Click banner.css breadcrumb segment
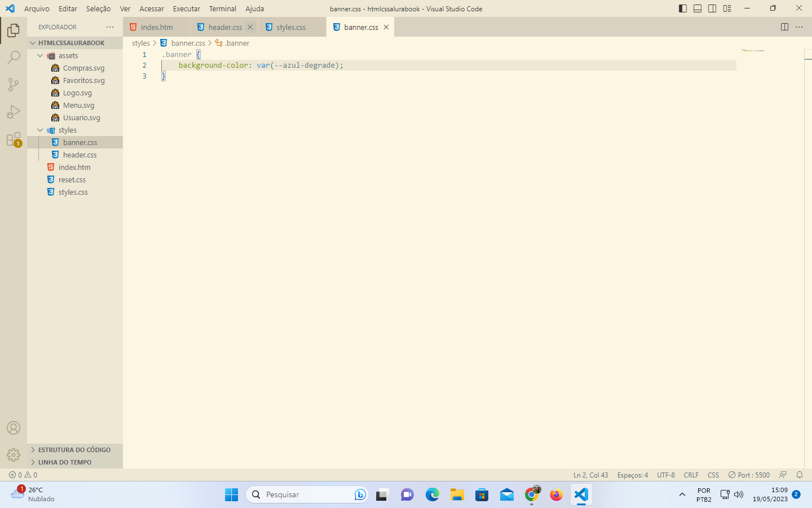 183,43
